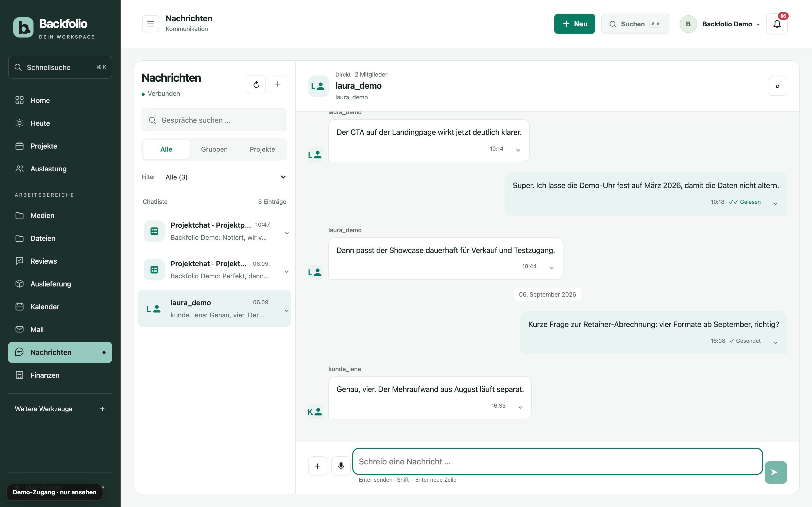
Task: Open search within laura_demo chat
Action: (777, 86)
